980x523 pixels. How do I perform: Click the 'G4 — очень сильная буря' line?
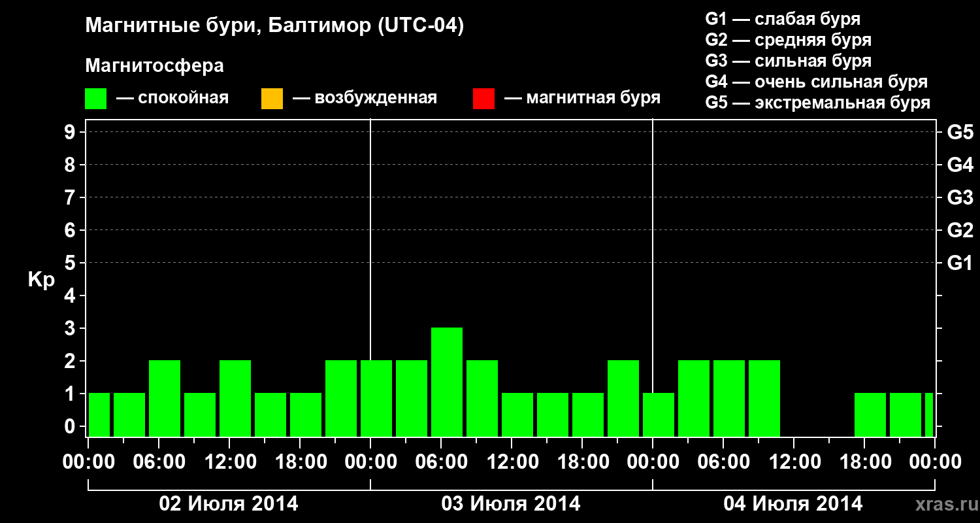816,82
